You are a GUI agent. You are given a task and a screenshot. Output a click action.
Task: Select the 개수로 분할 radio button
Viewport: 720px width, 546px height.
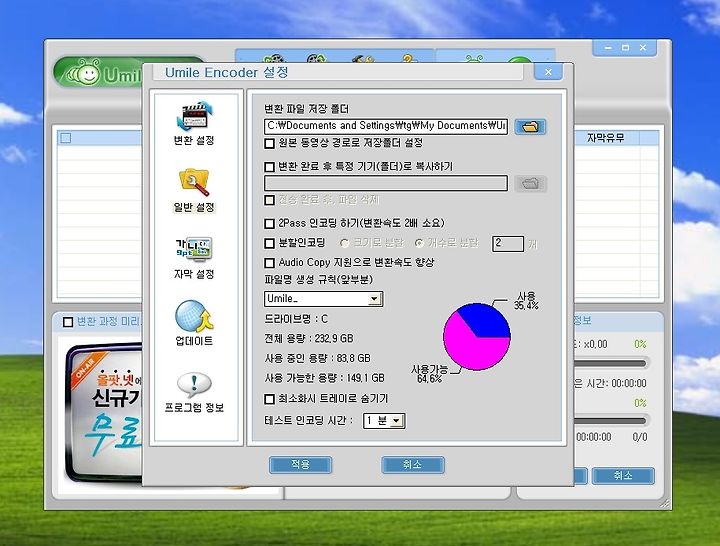click(x=419, y=243)
